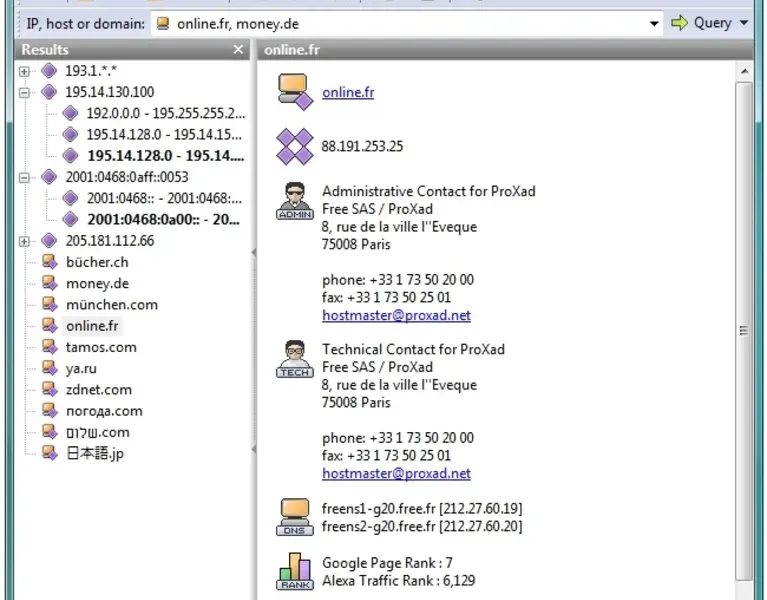This screenshot has width=767, height=600.
Task: Close the Results panel
Action: [x=238, y=49]
